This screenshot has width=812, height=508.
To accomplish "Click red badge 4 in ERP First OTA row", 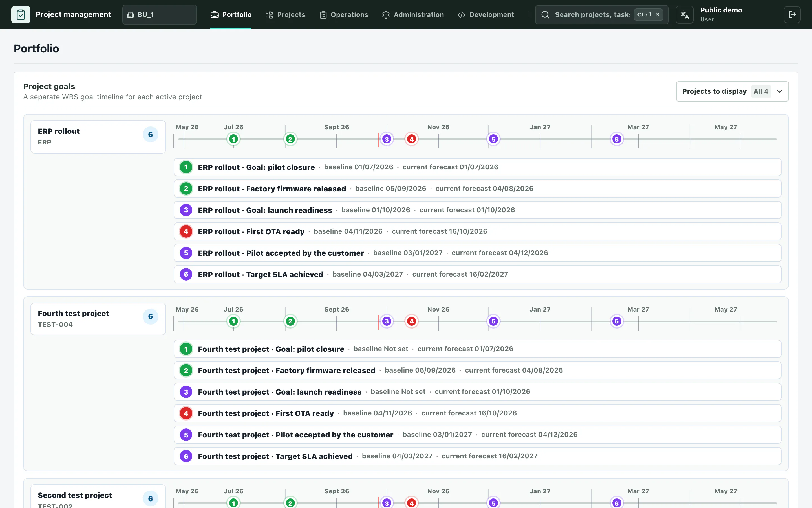I will click(x=186, y=231).
